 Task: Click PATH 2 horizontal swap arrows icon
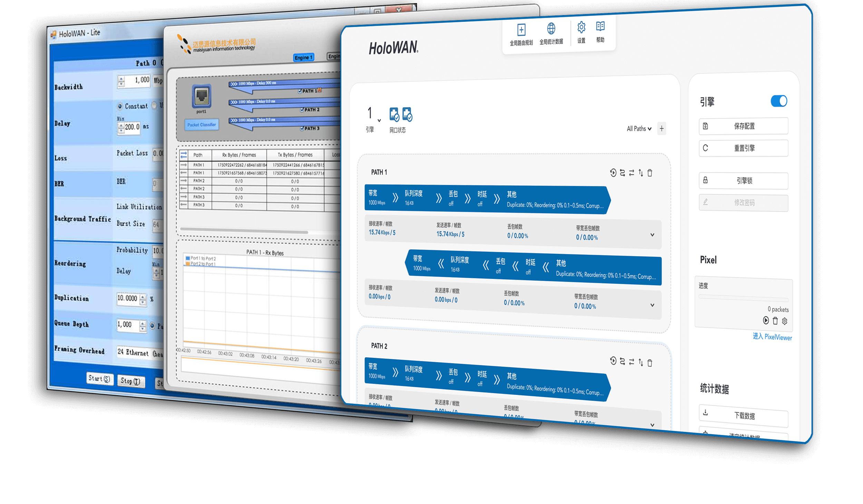point(631,362)
